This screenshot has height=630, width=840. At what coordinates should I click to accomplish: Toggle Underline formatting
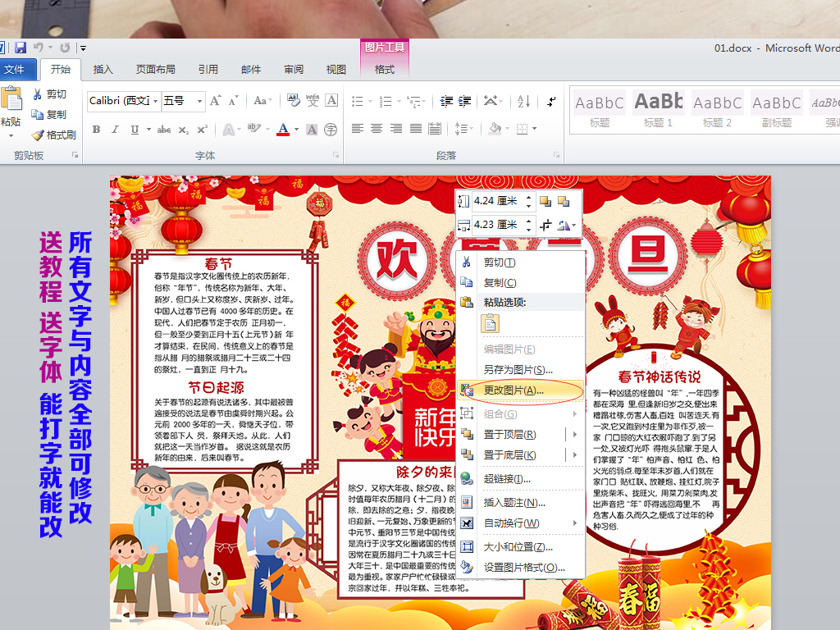pyautogui.click(x=134, y=129)
